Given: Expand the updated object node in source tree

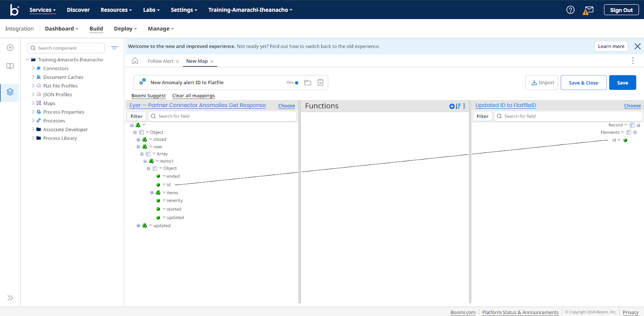Looking at the screenshot, I should 138,226.
